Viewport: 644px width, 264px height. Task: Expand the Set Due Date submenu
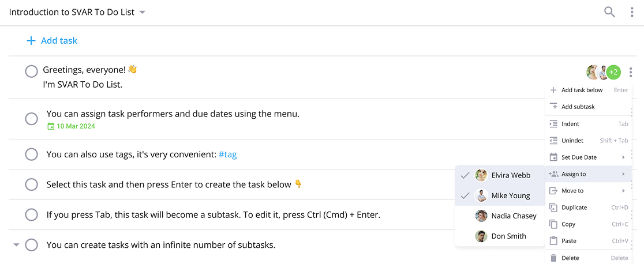tap(589, 157)
